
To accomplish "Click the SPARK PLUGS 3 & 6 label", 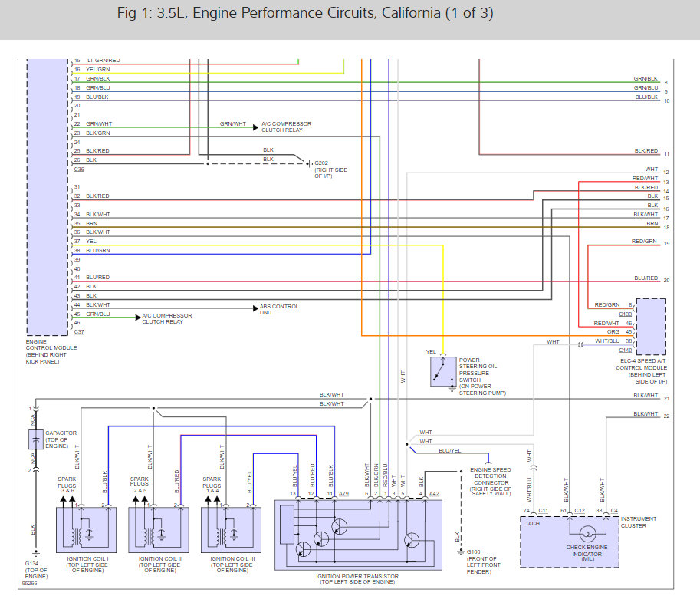I will (x=67, y=485).
